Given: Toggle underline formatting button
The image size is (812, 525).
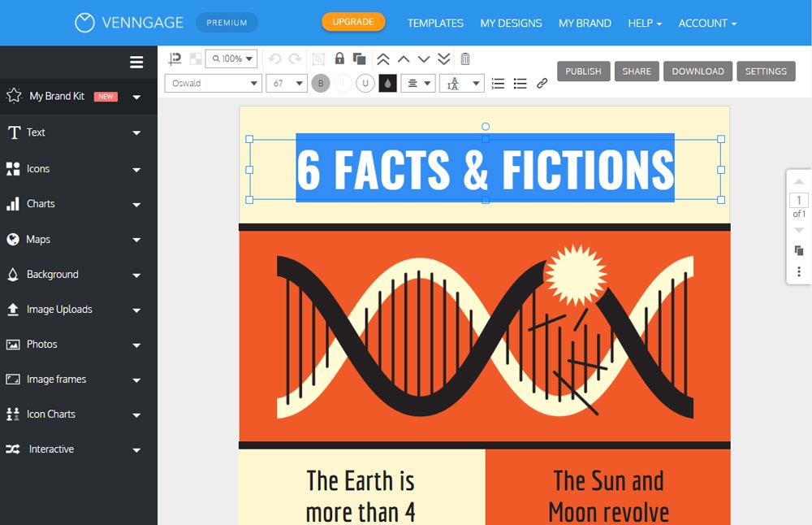Looking at the screenshot, I should pos(365,83).
